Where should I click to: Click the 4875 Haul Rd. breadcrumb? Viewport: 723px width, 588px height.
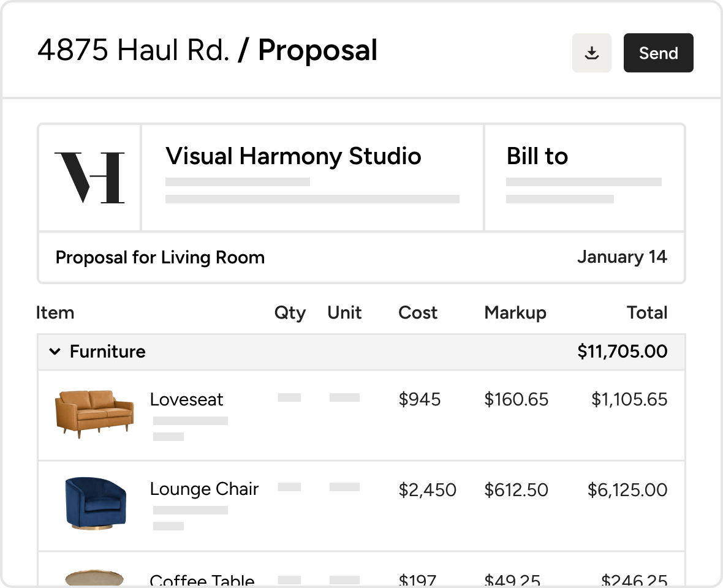(133, 50)
